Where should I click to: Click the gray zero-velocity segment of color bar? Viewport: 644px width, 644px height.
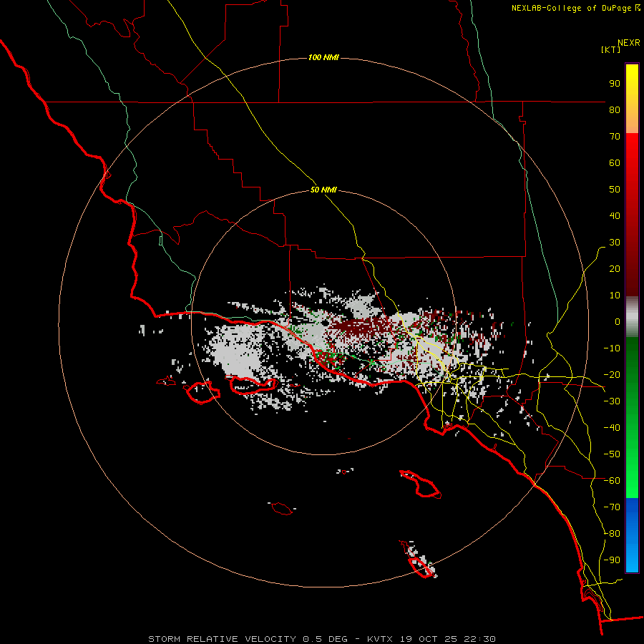[632, 317]
